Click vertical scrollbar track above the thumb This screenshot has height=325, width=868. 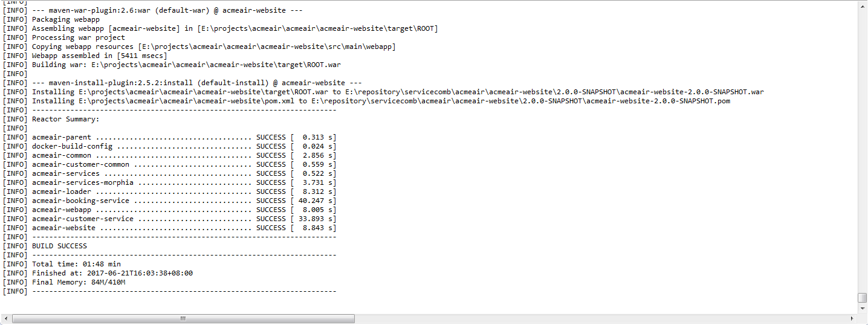(863, 151)
